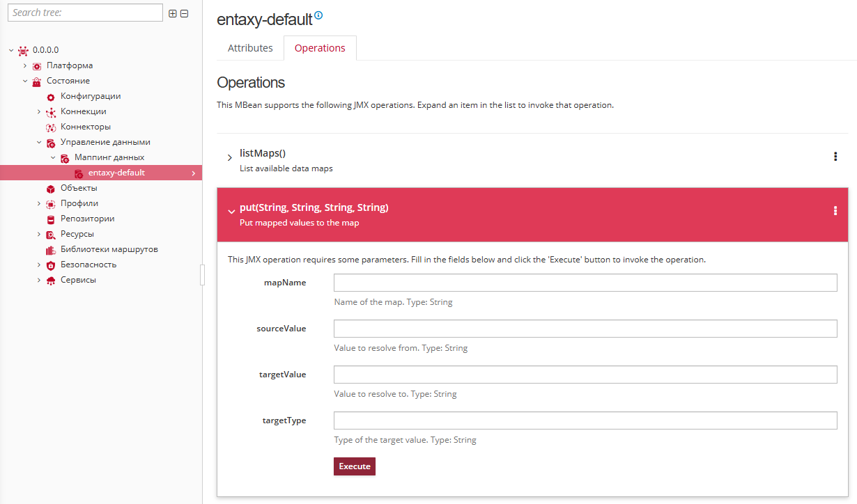Image resolution: width=857 pixels, height=504 pixels.
Task: Click the collapse all tree nodes icon
Action: tap(185, 13)
